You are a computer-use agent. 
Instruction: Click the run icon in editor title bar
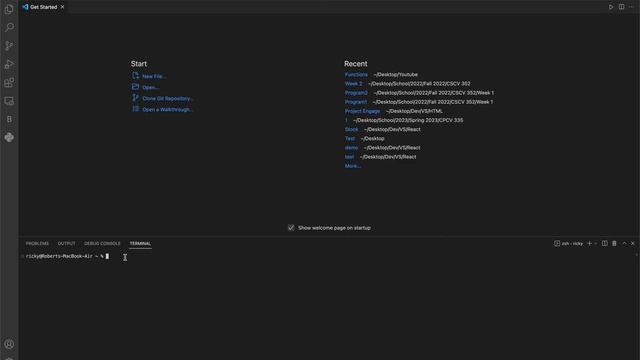pyautogui.click(x=611, y=7)
